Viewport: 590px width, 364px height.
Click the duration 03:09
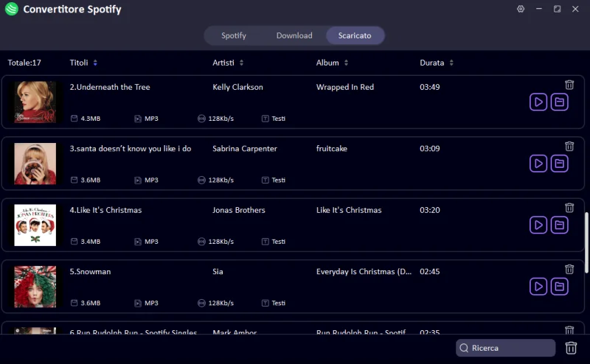(430, 149)
